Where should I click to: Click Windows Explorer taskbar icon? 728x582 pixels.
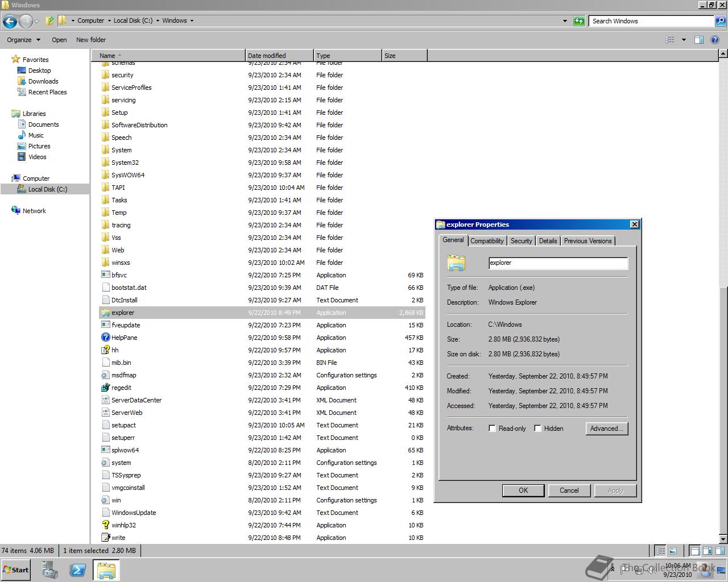(x=106, y=570)
